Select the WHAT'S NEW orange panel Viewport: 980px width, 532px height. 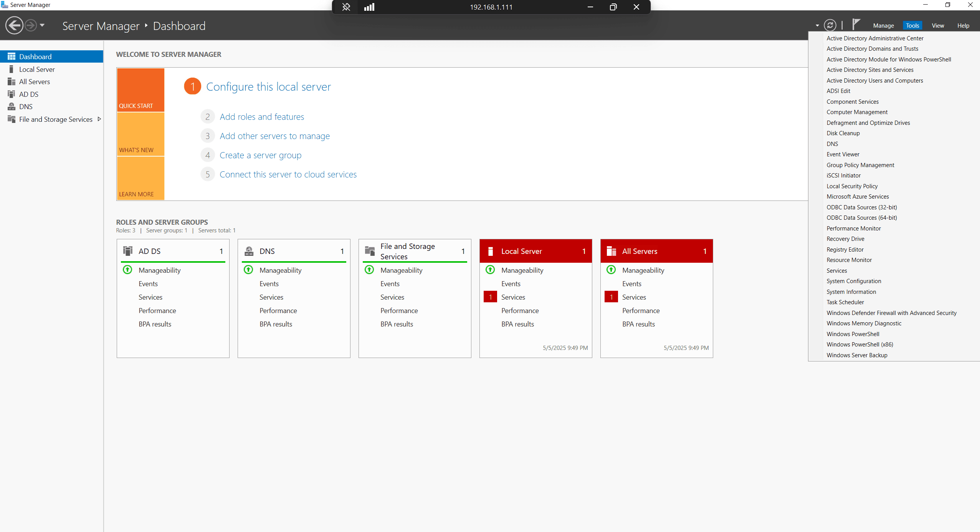click(x=140, y=134)
